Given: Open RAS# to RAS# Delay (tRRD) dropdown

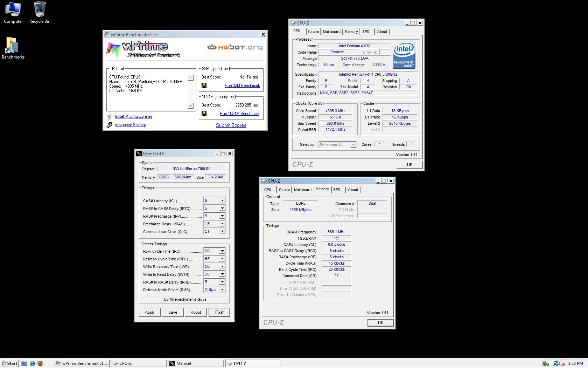Looking at the screenshot, I should 222,282.
